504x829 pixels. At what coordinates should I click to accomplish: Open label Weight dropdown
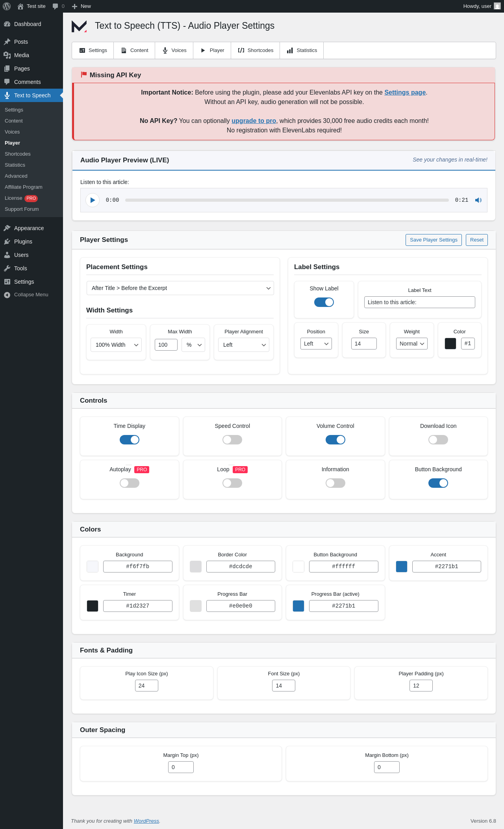412,344
